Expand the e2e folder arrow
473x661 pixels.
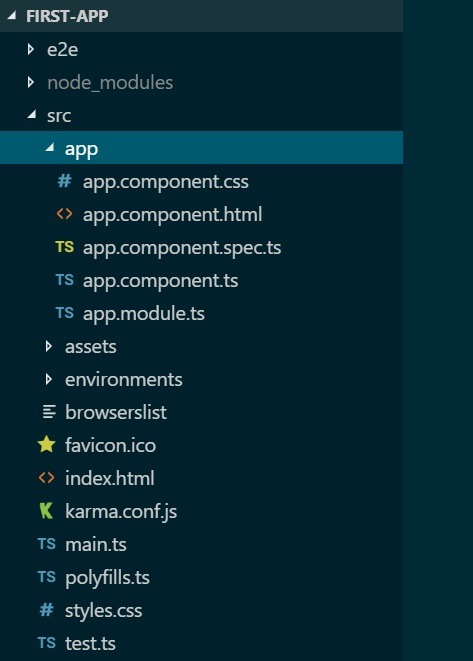30,49
